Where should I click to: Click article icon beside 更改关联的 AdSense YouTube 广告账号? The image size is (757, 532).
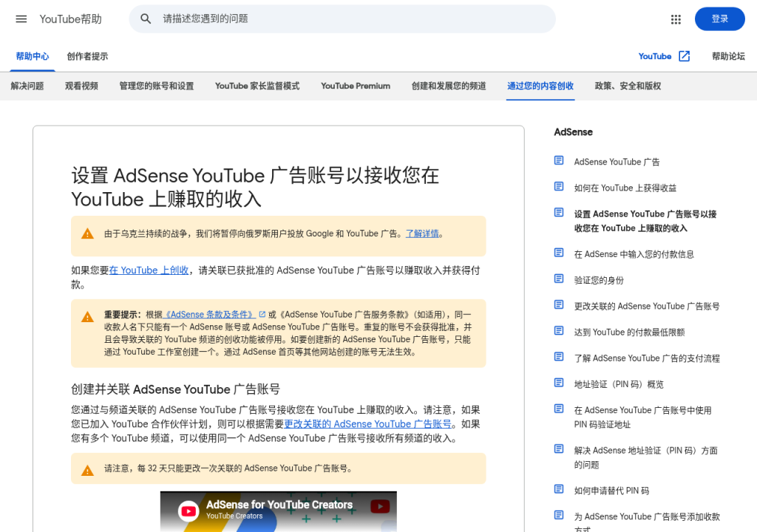[559, 304]
